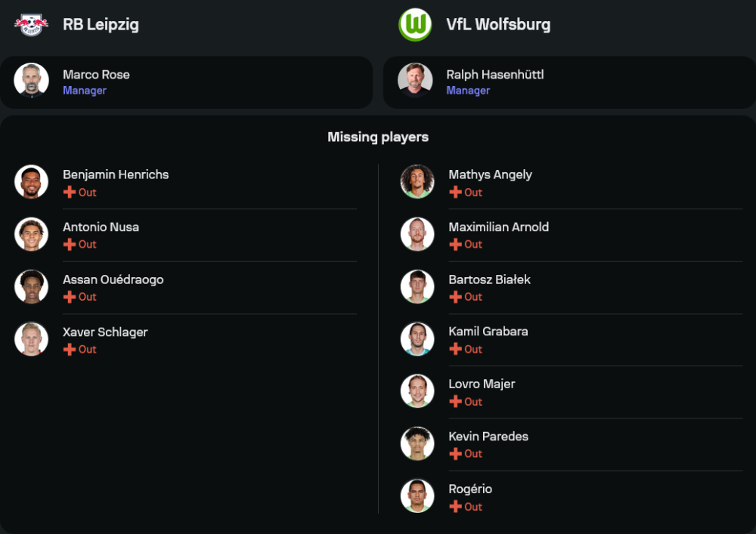Open Xaver Schlager player profile name

click(x=105, y=332)
